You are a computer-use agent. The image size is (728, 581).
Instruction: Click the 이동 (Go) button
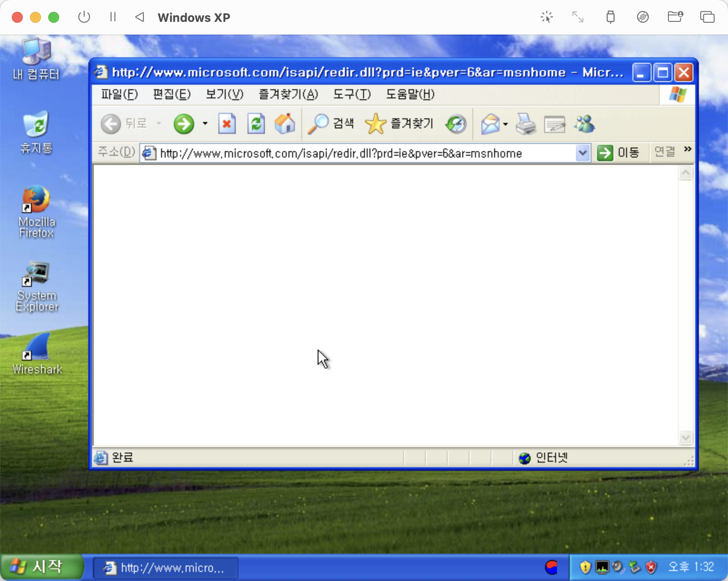click(x=618, y=153)
